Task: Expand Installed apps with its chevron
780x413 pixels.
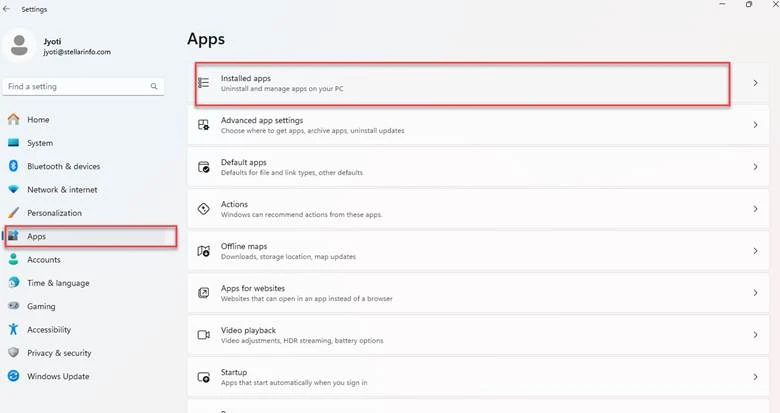Action: pos(755,83)
